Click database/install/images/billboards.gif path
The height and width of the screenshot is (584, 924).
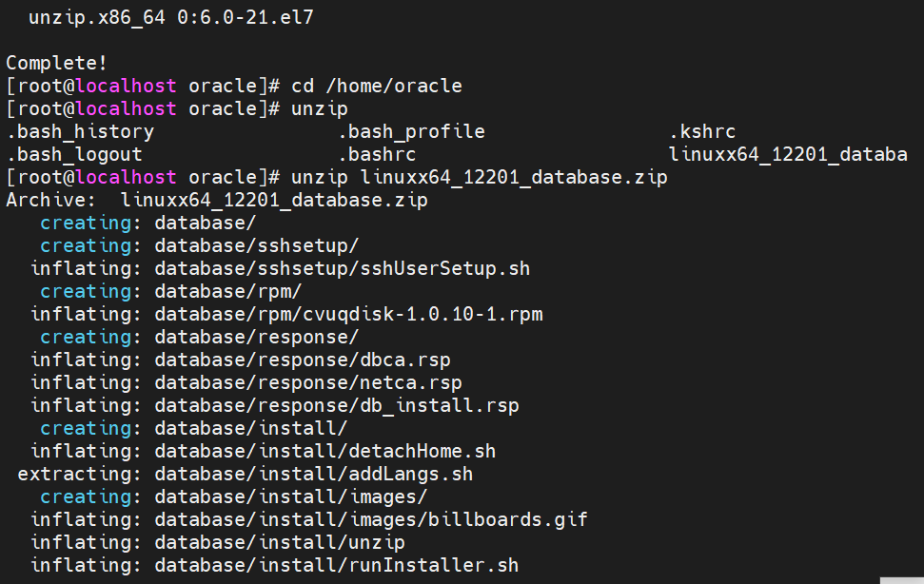371,520
